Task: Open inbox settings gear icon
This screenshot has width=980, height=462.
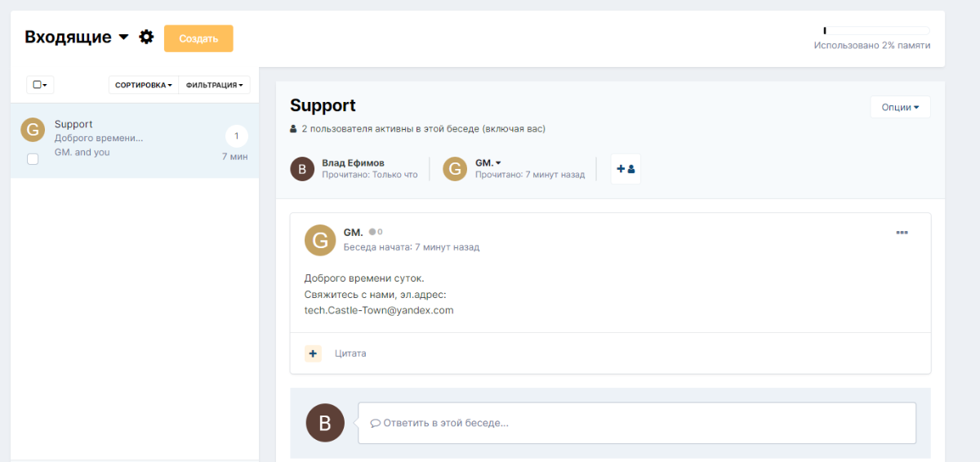Action: click(146, 37)
